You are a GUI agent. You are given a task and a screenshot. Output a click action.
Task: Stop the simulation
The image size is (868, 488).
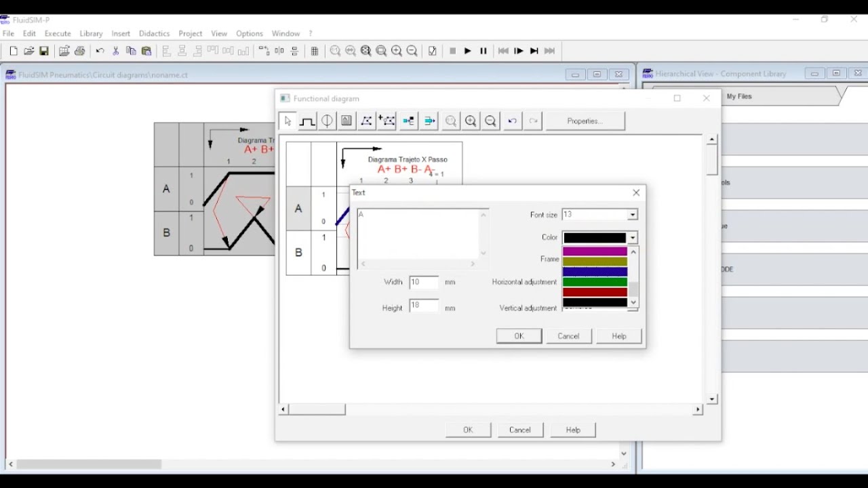click(453, 51)
